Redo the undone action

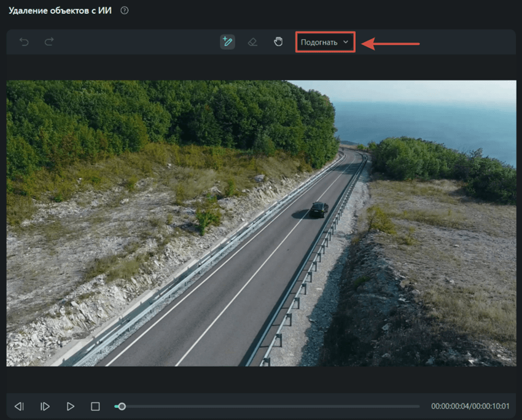click(x=48, y=42)
